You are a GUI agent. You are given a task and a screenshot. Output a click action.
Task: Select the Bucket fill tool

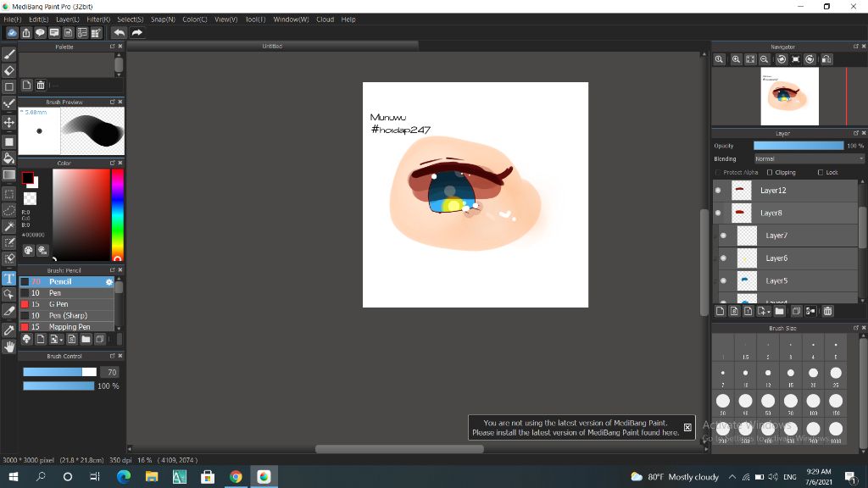[8, 158]
